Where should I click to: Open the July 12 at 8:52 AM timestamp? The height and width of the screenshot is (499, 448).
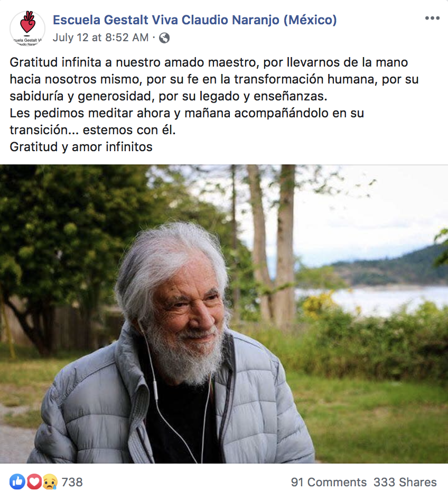pyautogui.click(x=100, y=38)
